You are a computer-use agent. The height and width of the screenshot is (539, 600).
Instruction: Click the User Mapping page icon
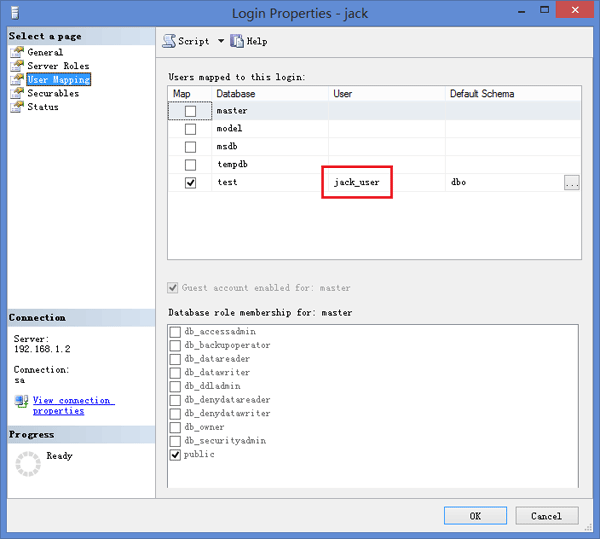(17, 79)
